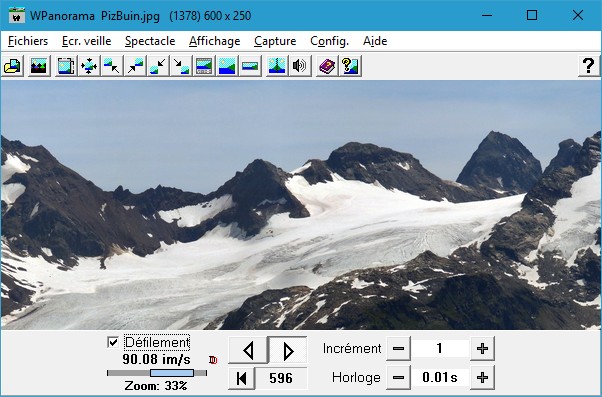Image resolution: width=602 pixels, height=397 pixels.
Task: Decrease Incrément with minus button
Action: click(399, 349)
